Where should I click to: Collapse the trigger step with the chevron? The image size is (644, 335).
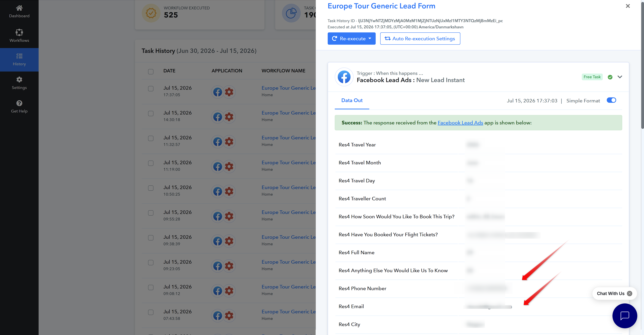[620, 77]
